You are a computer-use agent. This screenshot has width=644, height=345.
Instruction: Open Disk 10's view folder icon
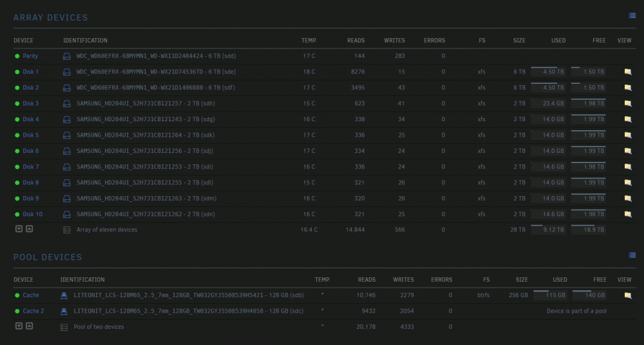627,214
